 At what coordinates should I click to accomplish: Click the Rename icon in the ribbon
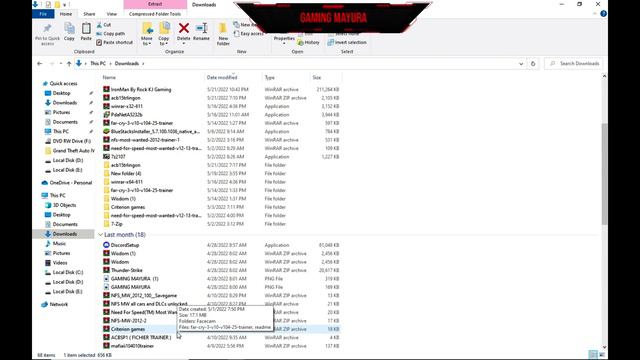(x=201, y=28)
